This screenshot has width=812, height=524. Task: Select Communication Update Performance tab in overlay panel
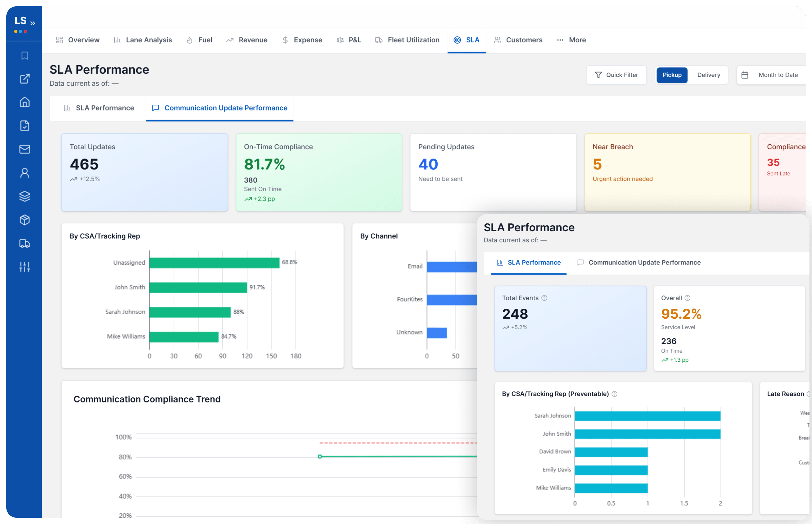639,263
